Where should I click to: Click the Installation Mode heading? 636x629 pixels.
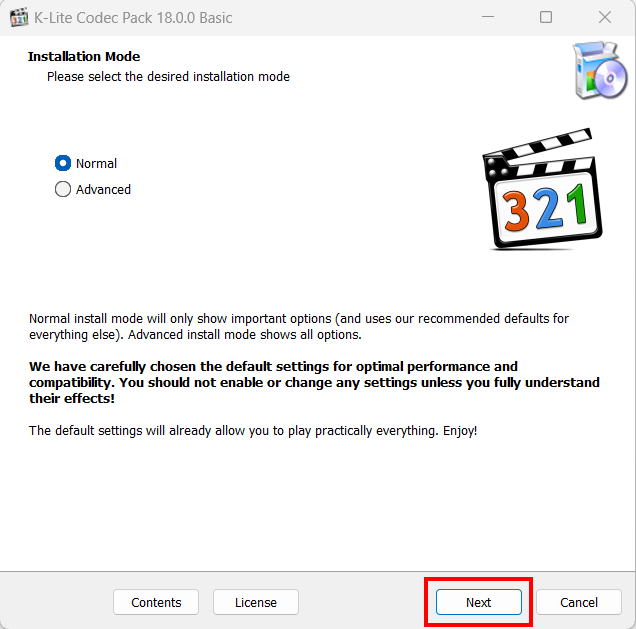[84, 56]
